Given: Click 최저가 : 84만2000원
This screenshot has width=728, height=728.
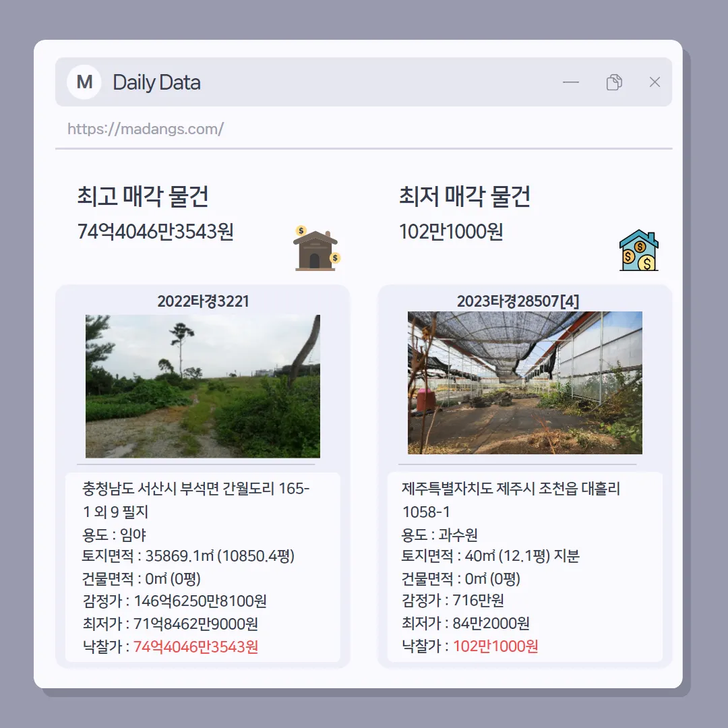Looking at the screenshot, I should (x=465, y=623).
